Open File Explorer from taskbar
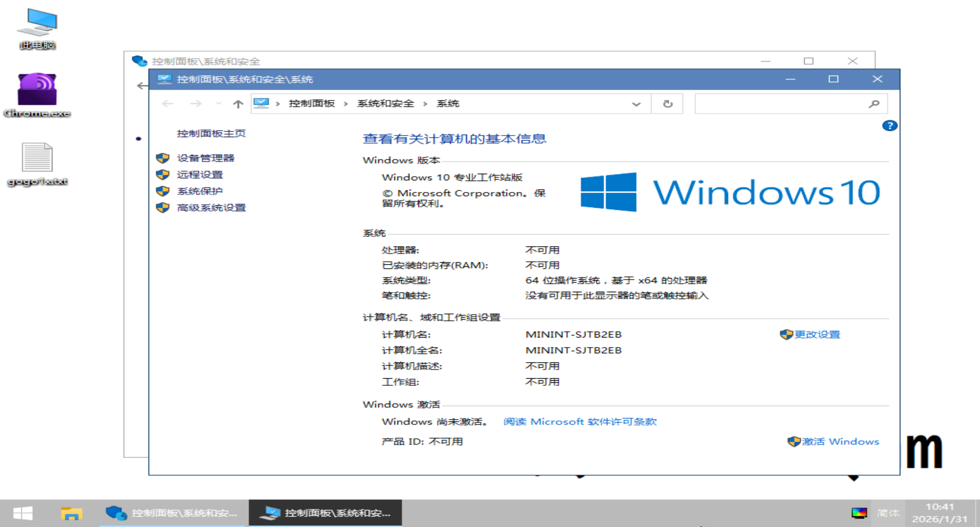Image resolution: width=980 pixels, height=527 pixels. pos(71,513)
